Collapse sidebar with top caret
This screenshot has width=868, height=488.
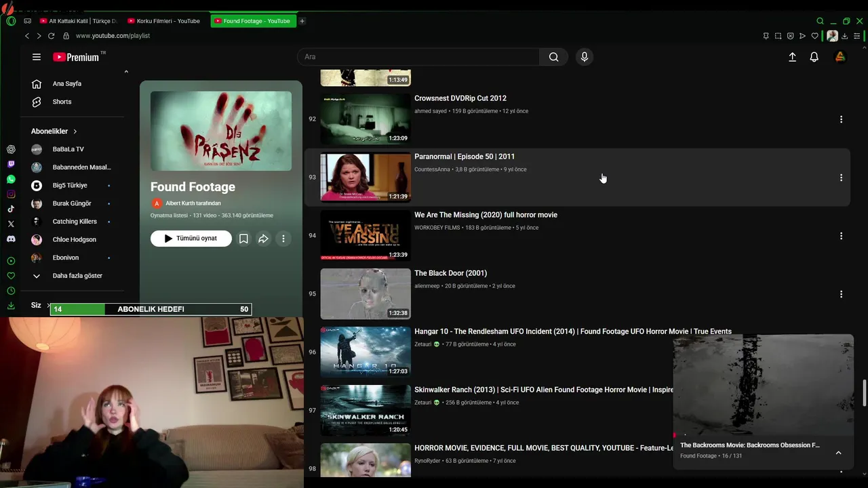click(126, 72)
